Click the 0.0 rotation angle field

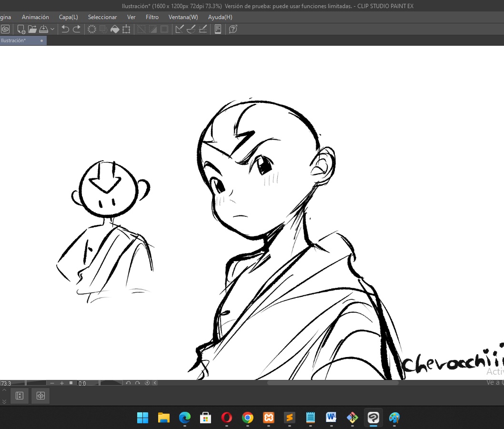tap(82, 383)
